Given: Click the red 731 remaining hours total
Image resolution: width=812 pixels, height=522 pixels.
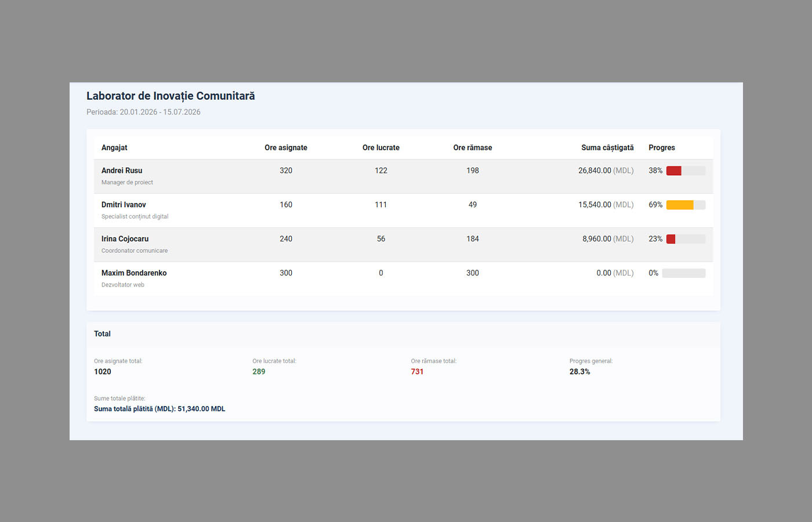Looking at the screenshot, I should click(417, 372).
